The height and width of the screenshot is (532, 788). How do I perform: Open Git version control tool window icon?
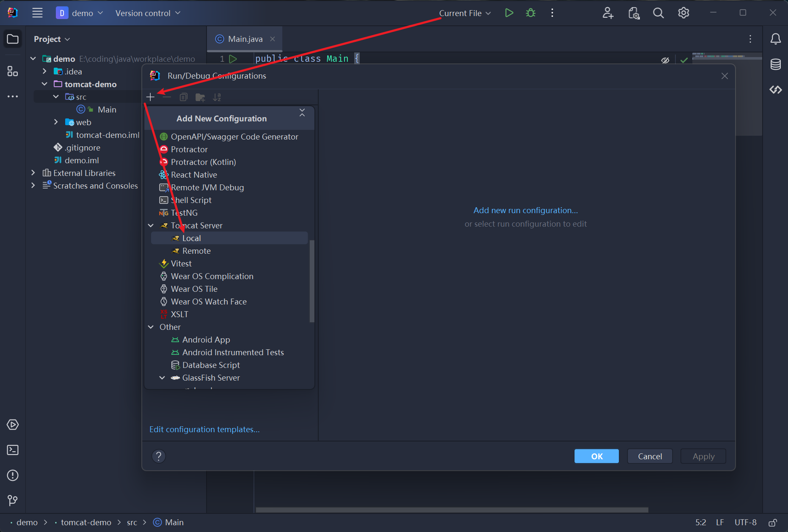(x=13, y=501)
